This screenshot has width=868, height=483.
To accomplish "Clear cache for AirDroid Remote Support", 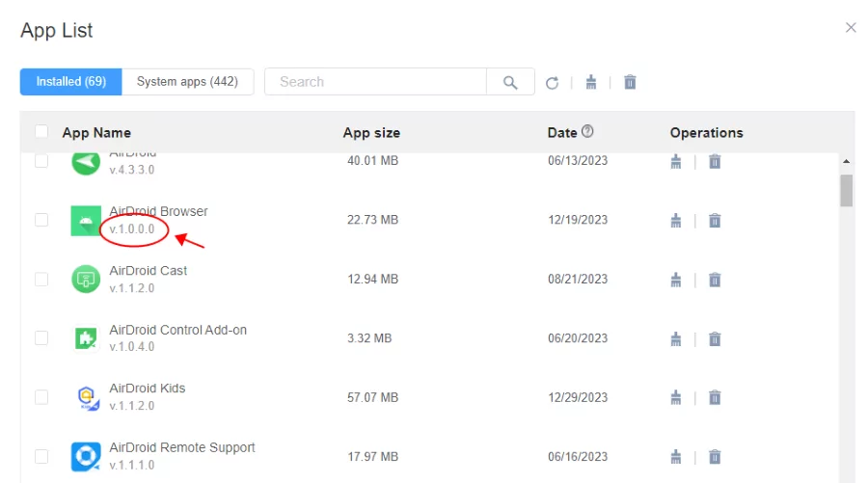I will (x=676, y=457).
